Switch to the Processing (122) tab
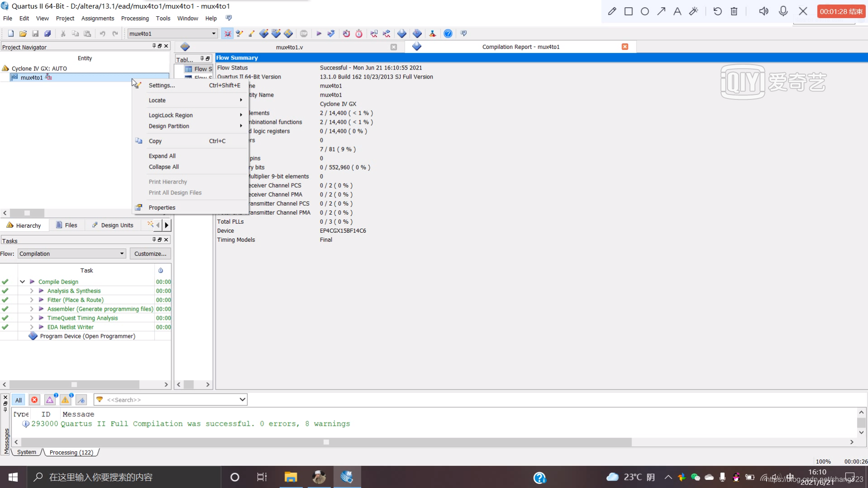 (x=71, y=452)
